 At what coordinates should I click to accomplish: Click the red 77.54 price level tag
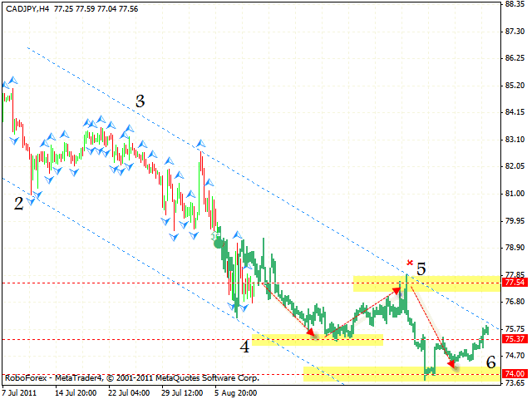click(x=515, y=283)
